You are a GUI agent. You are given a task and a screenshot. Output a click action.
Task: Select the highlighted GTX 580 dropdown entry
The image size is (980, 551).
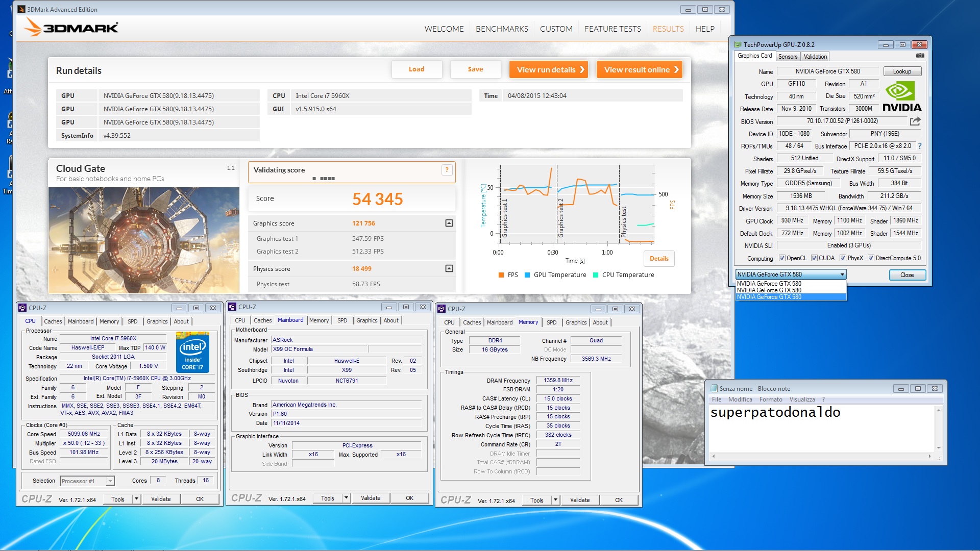(791, 297)
